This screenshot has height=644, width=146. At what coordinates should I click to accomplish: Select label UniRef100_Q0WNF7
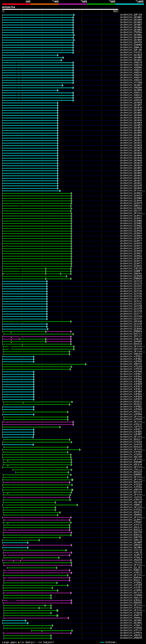[131, 271]
